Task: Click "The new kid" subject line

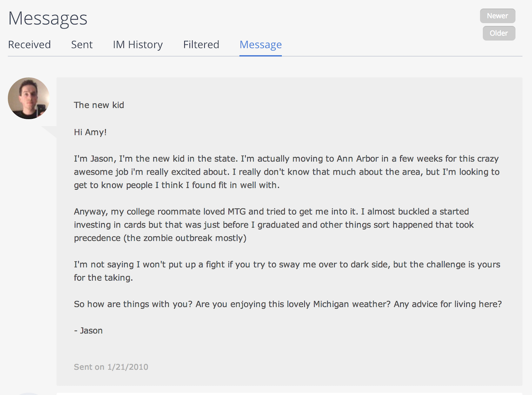Action: click(99, 105)
